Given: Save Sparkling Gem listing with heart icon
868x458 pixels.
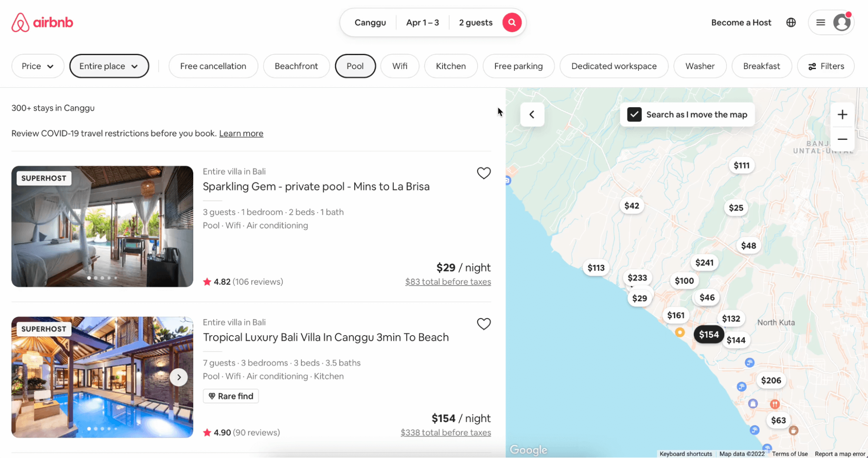Looking at the screenshot, I should tap(484, 173).
